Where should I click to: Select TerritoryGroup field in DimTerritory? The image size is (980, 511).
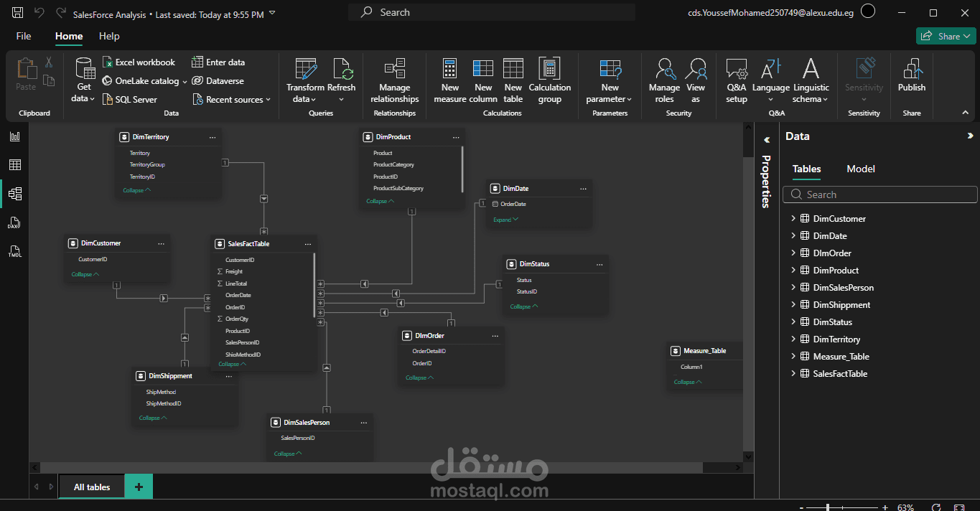coord(147,164)
